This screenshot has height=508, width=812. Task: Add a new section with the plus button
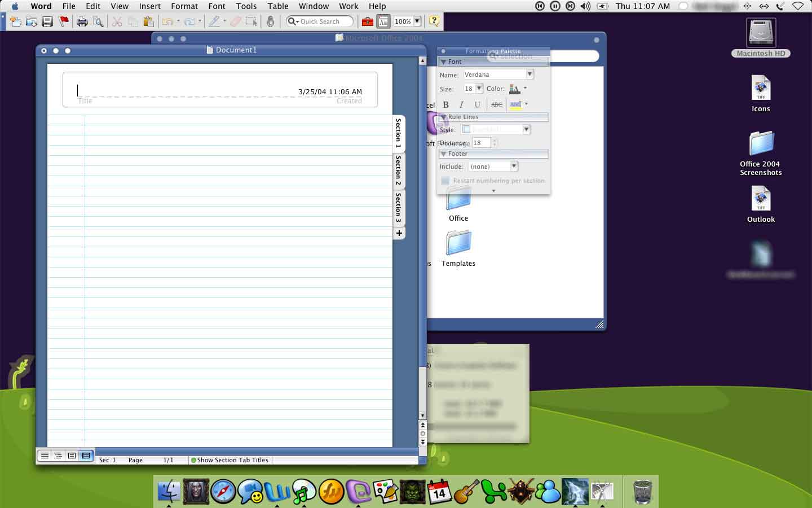click(x=399, y=233)
